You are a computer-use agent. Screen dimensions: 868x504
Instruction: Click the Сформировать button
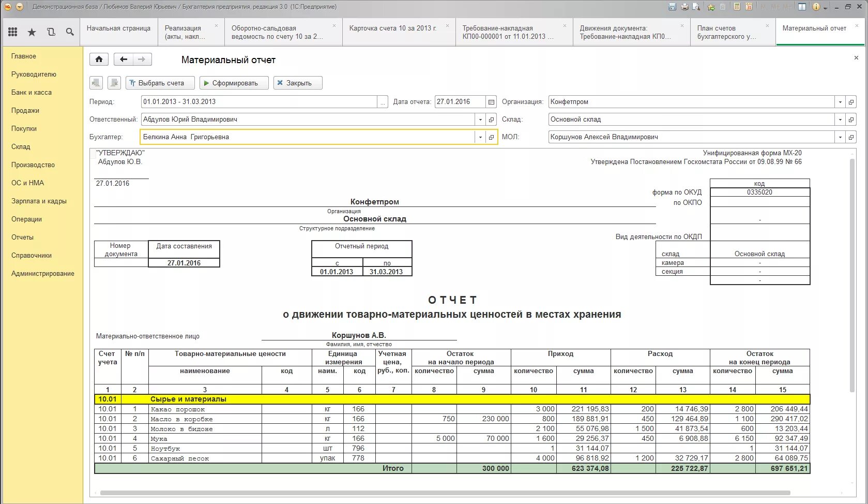(x=234, y=83)
